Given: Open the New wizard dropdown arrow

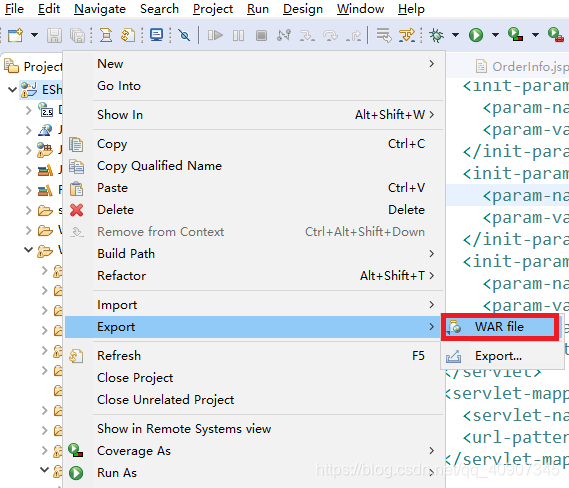Looking at the screenshot, I should pyautogui.click(x=34, y=35).
